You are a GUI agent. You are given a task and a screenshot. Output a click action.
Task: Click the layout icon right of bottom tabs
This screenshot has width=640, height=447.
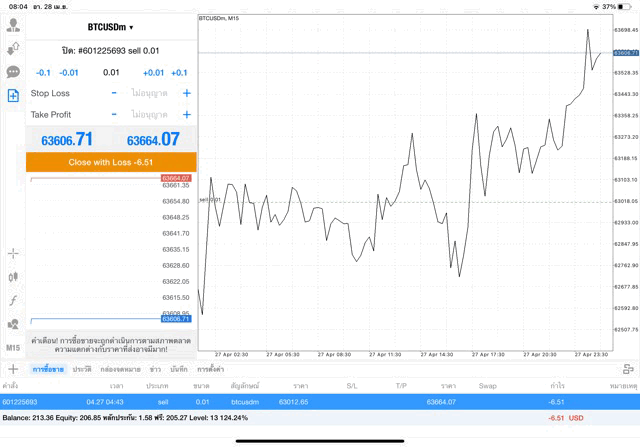click(627, 369)
